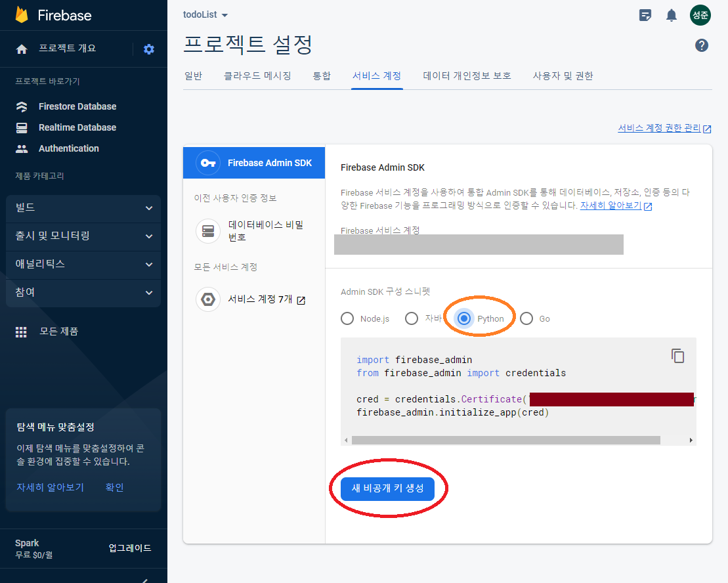Open the notifications bell icon

coord(672,15)
